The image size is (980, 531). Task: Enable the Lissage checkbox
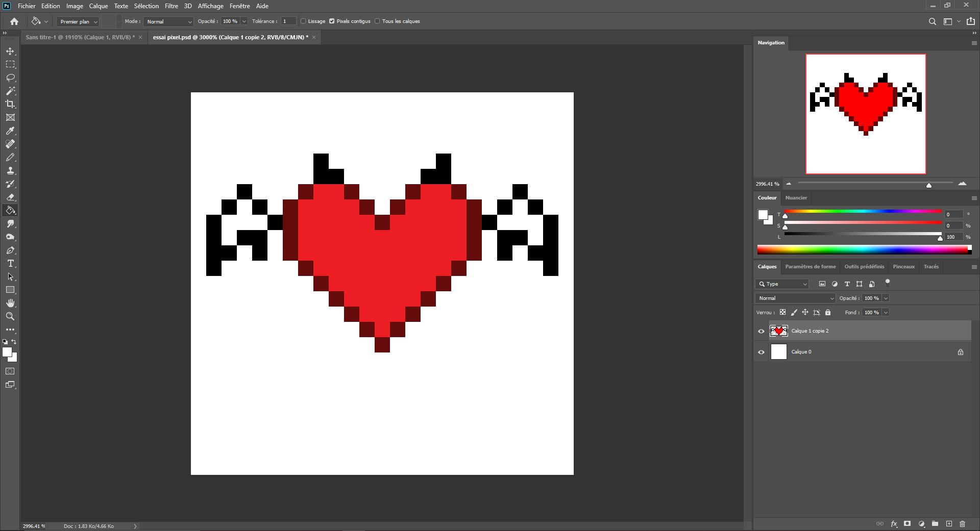pyautogui.click(x=303, y=21)
